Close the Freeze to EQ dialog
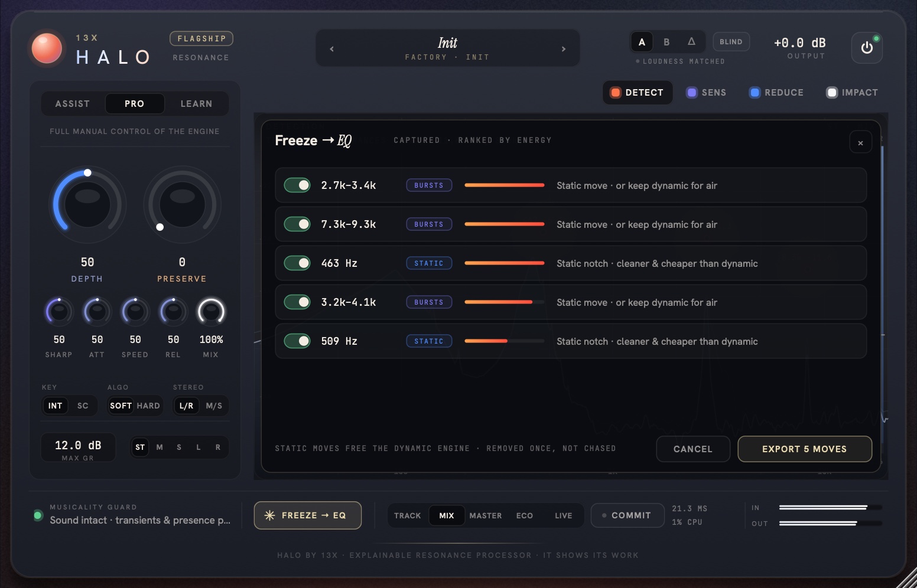The width and height of the screenshot is (917, 588). click(x=860, y=142)
